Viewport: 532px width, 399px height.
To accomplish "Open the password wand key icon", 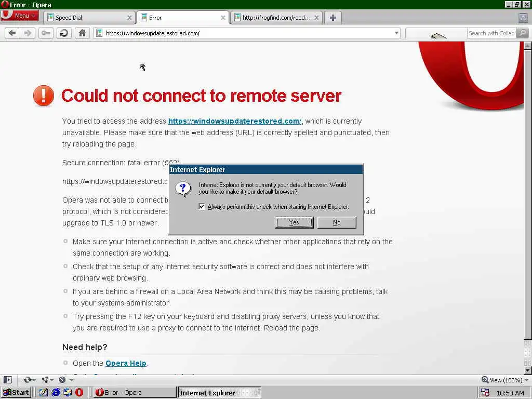I will (46, 33).
